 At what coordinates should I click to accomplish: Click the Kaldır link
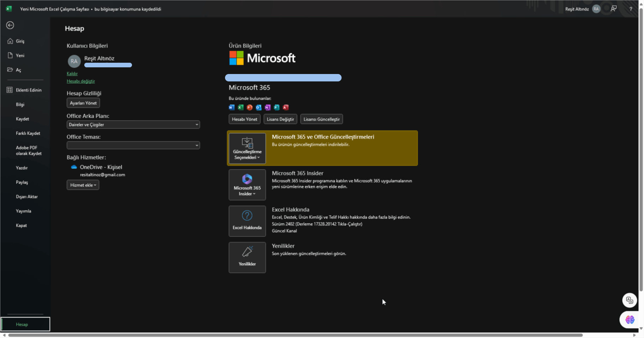(x=72, y=74)
